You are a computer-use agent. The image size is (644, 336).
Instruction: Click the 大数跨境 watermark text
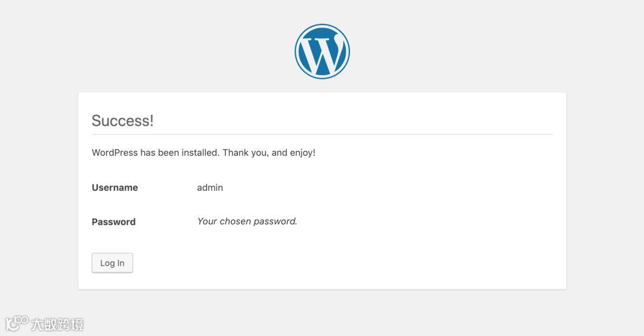[57, 325]
